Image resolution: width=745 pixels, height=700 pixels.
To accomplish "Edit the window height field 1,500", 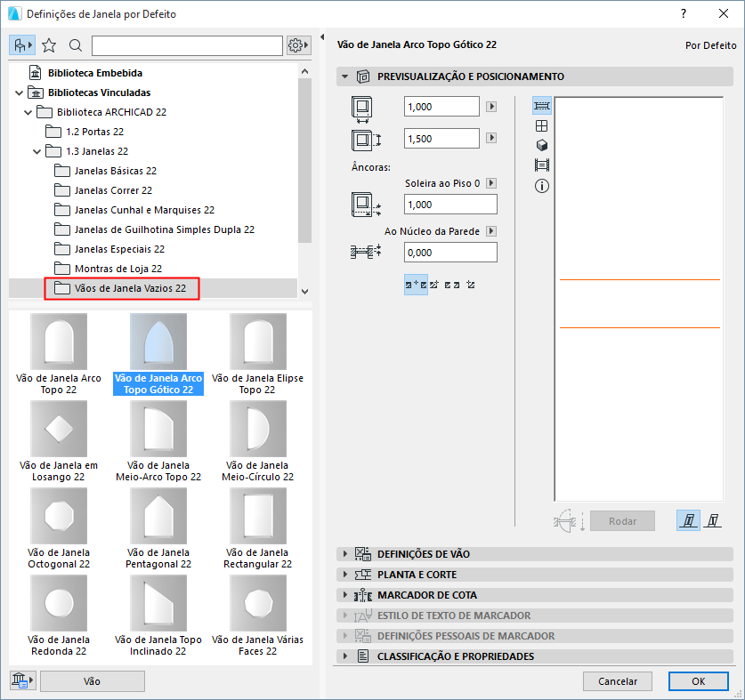I will (441, 139).
